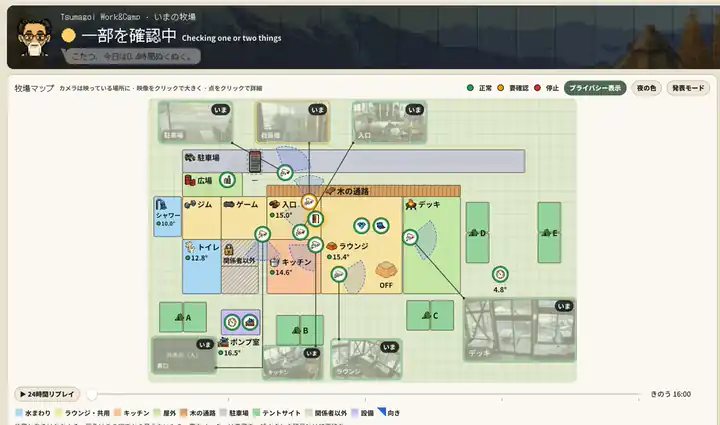This screenshot has height=425, width=720.
Task: Click the dumbbell icon beside ジム
Action: (x=190, y=204)
